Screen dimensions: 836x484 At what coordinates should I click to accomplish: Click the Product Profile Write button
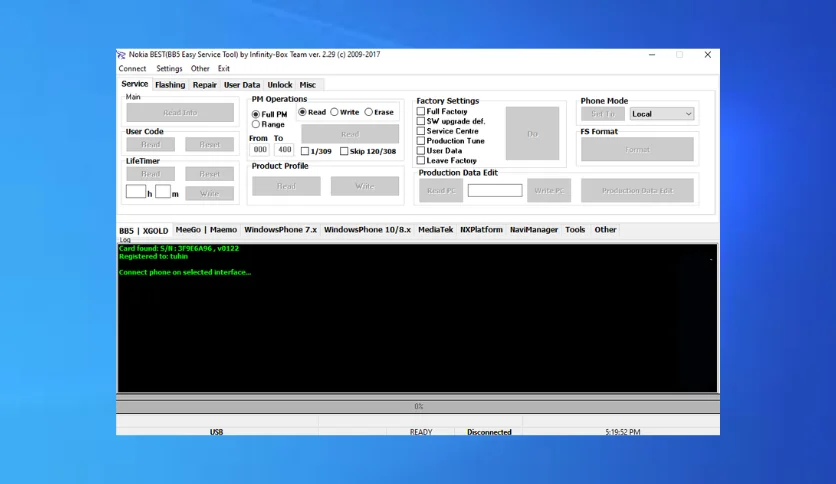(365, 186)
